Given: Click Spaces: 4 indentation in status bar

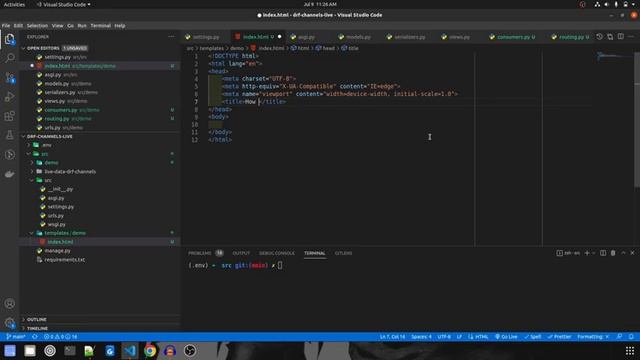Looking at the screenshot, I should click(421, 337).
